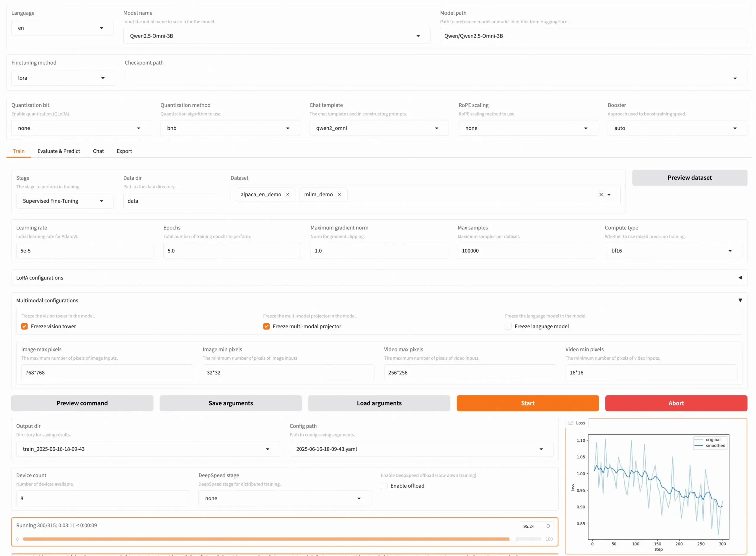
Task: Switch to the Evaluate & Predict tab
Action: [58, 151]
